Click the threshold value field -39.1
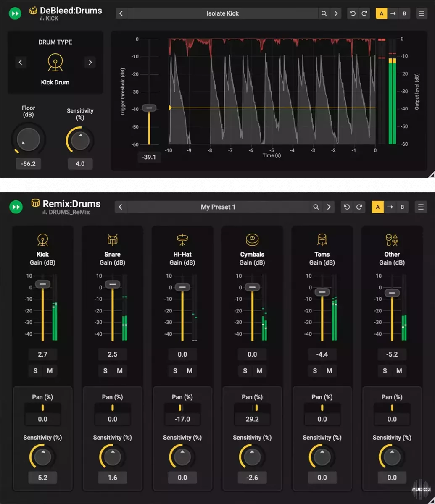The width and height of the screenshot is (435, 504). 149,157
